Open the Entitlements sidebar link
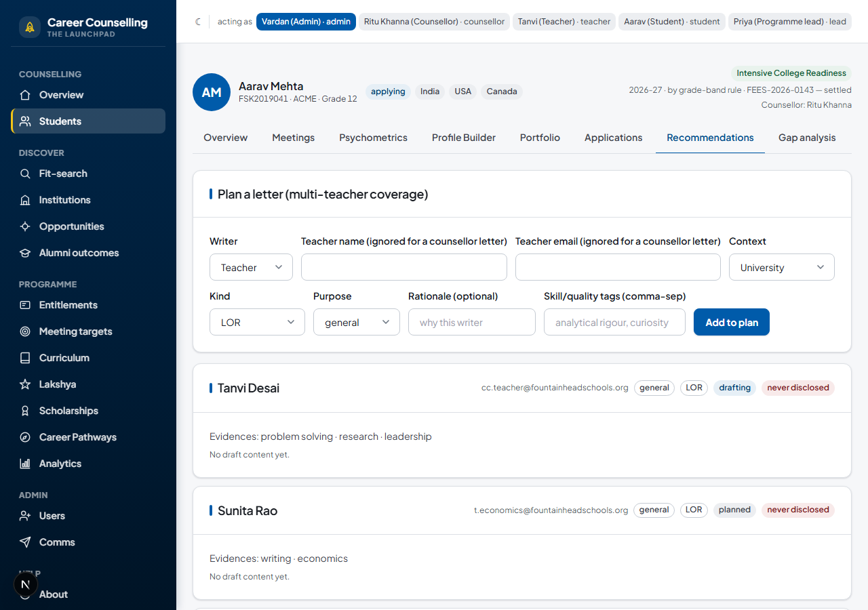 point(88,305)
